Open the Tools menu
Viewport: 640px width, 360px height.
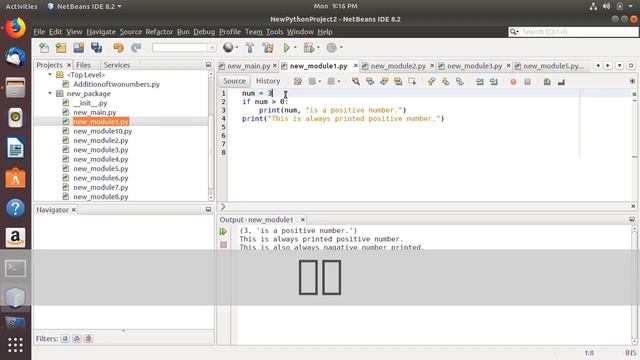coord(274,32)
